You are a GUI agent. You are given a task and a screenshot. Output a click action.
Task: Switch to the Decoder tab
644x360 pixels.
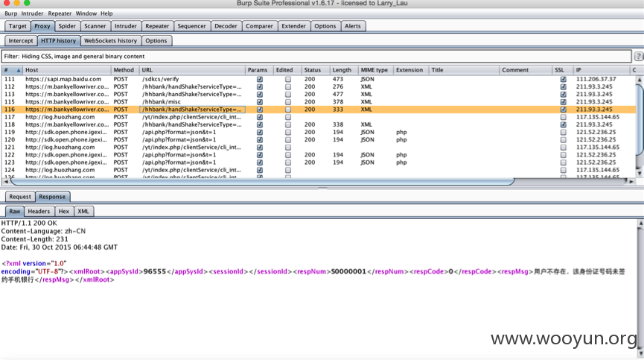tap(226, 26)
